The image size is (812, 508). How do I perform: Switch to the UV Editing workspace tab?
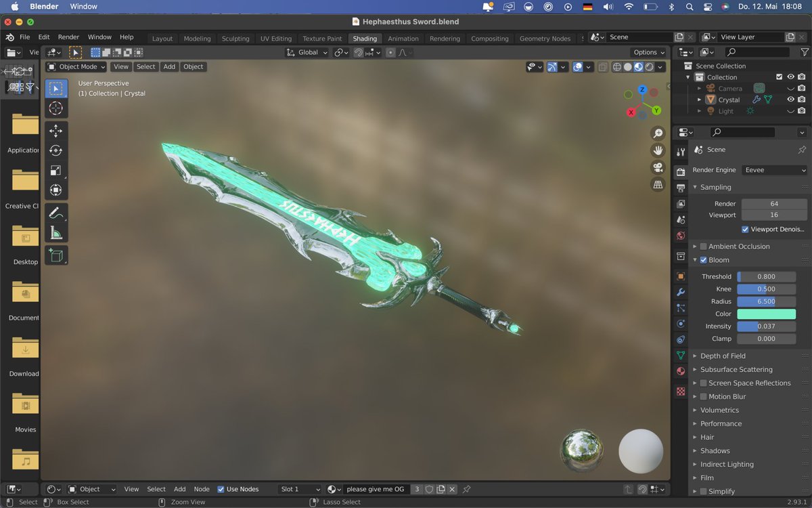[276, 39]
